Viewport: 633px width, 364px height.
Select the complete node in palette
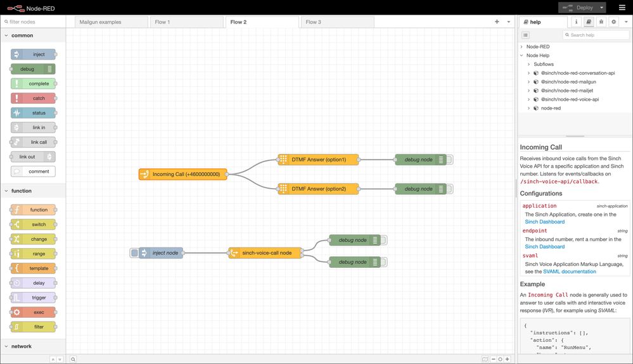coord(33,84)
